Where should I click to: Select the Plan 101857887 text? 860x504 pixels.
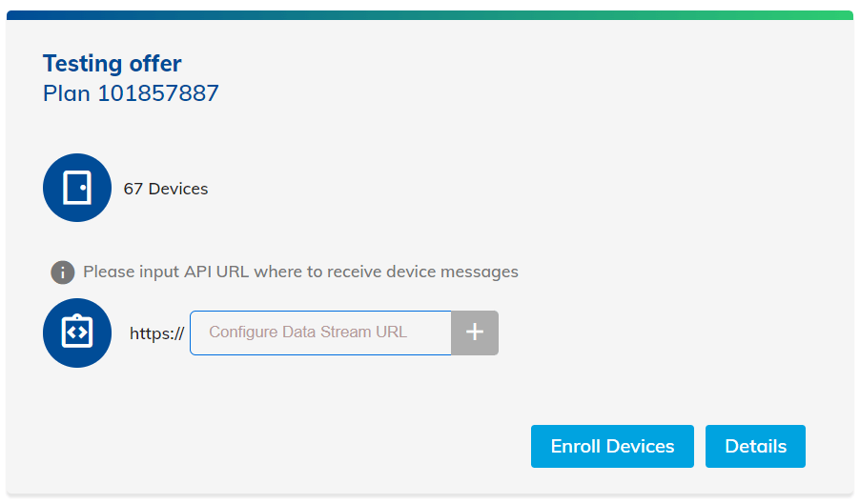(132, 93)
